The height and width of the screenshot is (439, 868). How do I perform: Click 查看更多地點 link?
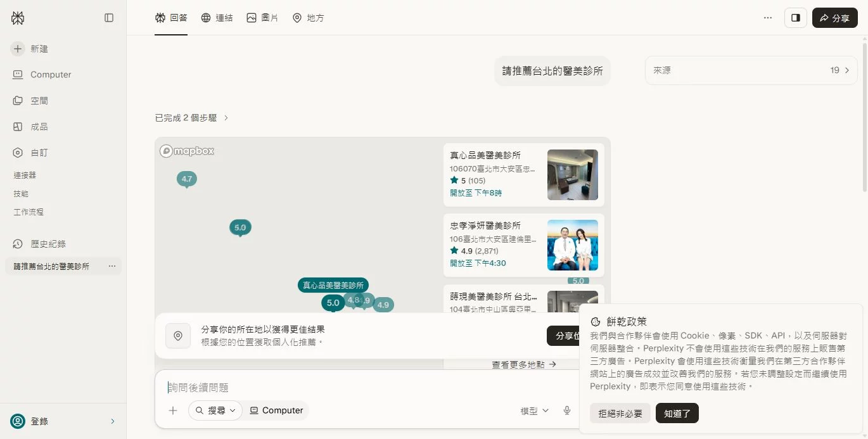524,364
